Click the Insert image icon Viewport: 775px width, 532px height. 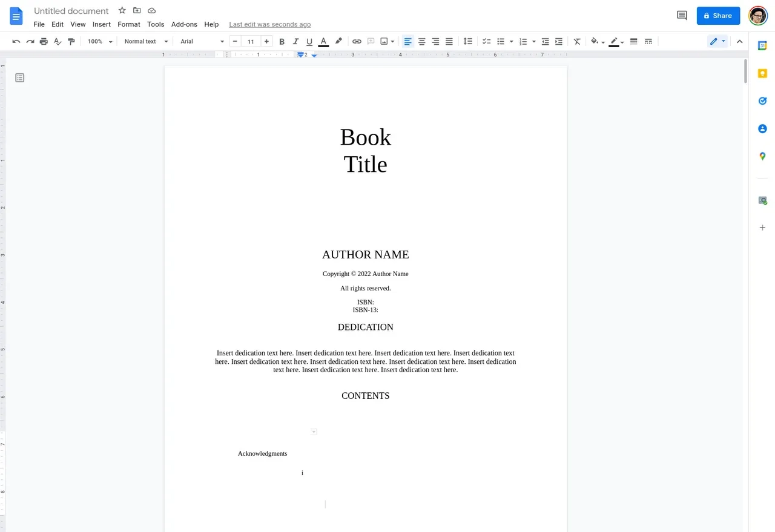[x=384, y=41]
